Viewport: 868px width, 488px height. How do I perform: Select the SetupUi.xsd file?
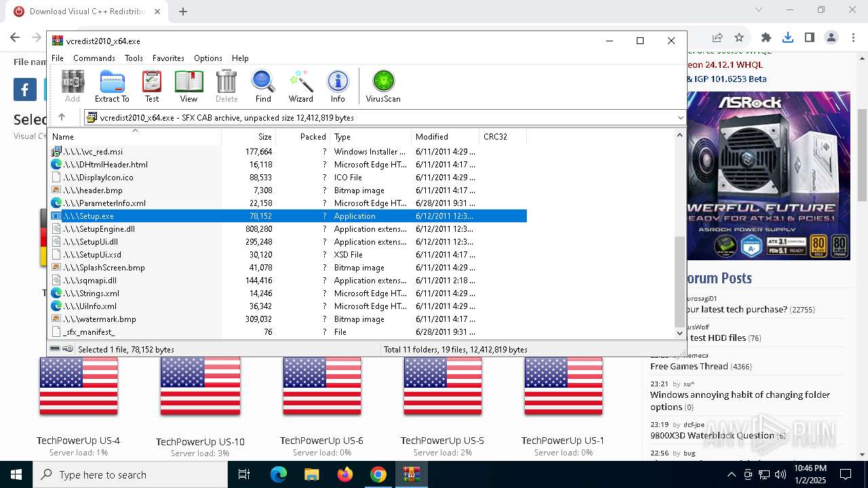[x=288, y=255]
